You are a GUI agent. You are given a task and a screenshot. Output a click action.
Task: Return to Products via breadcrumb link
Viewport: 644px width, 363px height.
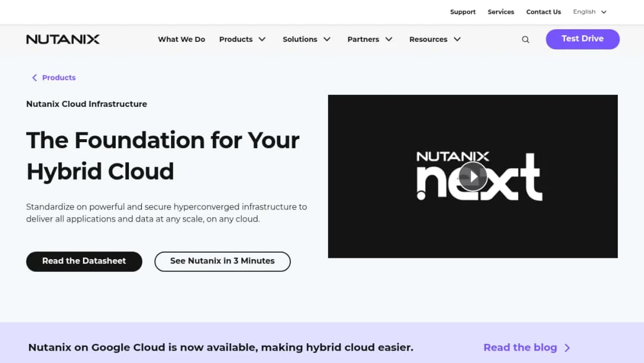click(58, 78)
